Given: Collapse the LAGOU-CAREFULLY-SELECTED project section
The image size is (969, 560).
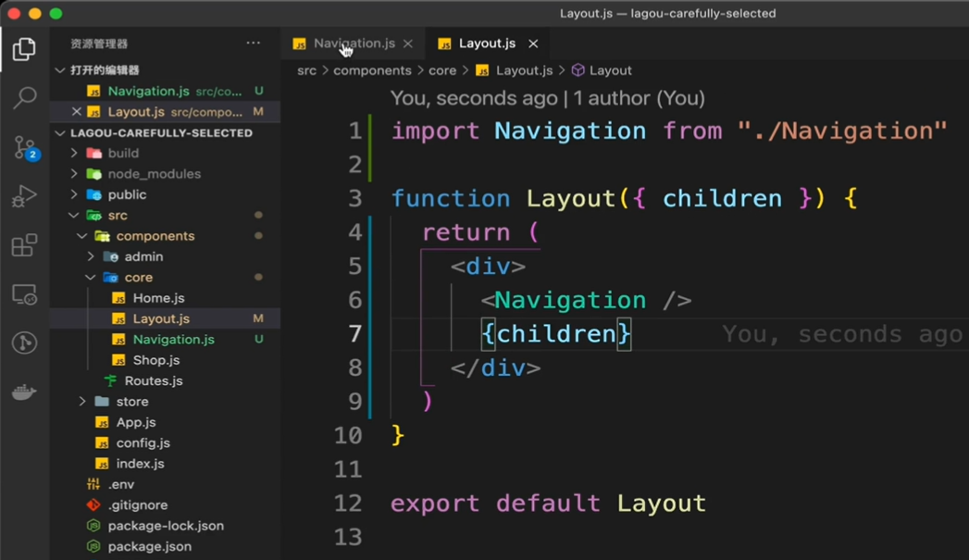Looking at the screenshot, I should 60,133.
